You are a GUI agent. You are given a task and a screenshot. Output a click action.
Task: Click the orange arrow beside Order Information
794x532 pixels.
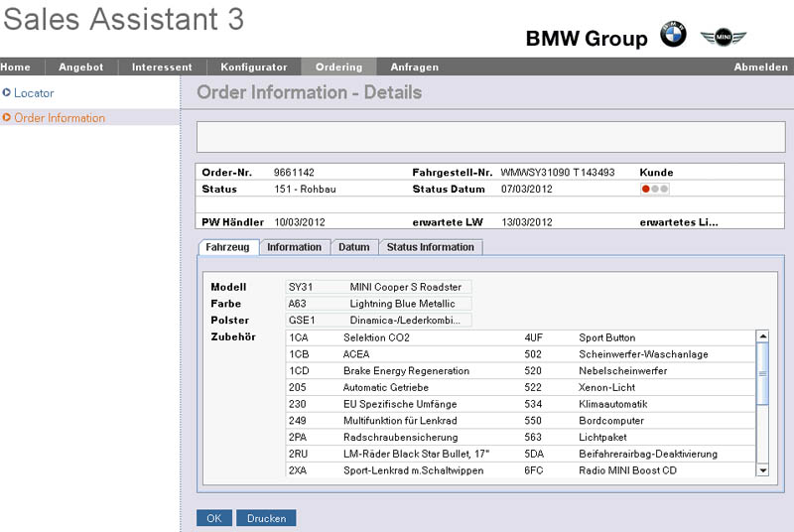[7, 117]
